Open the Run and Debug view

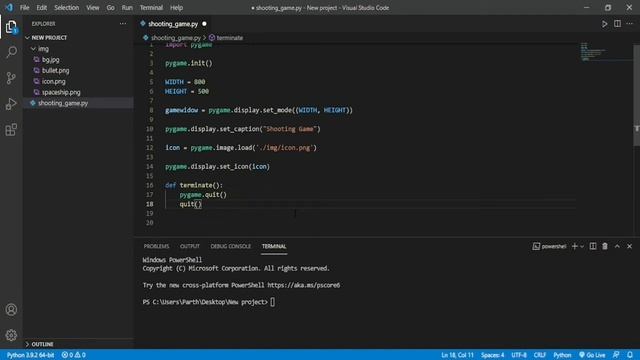(11, 104)
